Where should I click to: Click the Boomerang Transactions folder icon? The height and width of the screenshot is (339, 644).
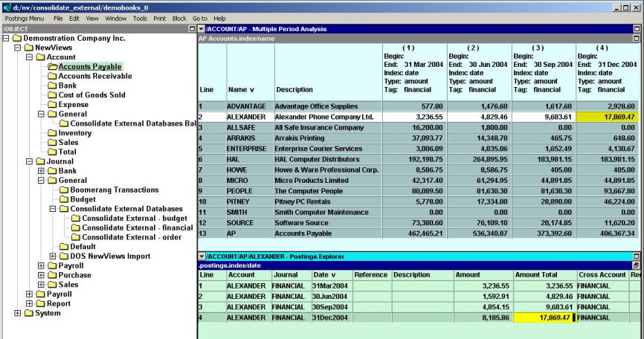64,190
